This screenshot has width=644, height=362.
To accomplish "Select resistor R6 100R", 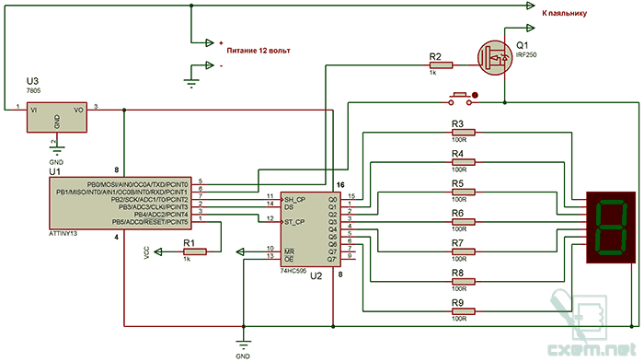I will 464,222.
